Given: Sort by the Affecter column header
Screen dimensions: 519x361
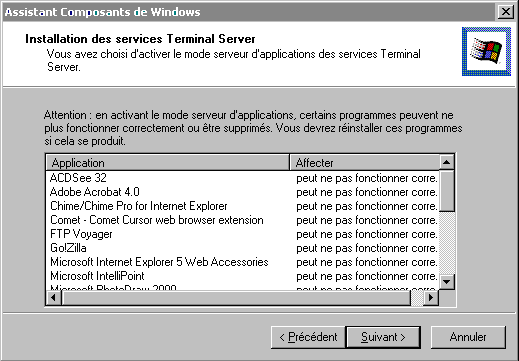Looking at the screenshot, I should [x=364, y=163].
